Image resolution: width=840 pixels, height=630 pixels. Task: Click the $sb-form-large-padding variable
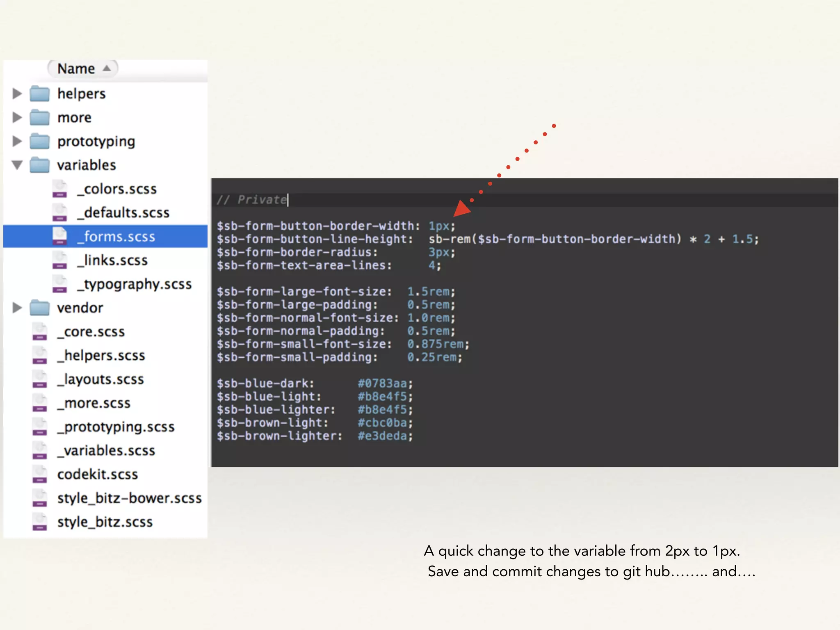297,305
